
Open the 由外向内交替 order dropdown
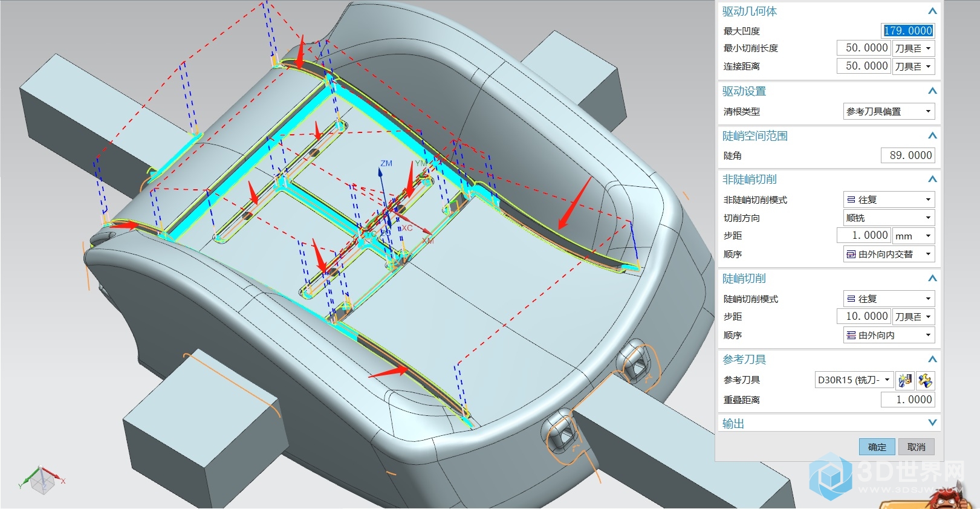[889, 254]
